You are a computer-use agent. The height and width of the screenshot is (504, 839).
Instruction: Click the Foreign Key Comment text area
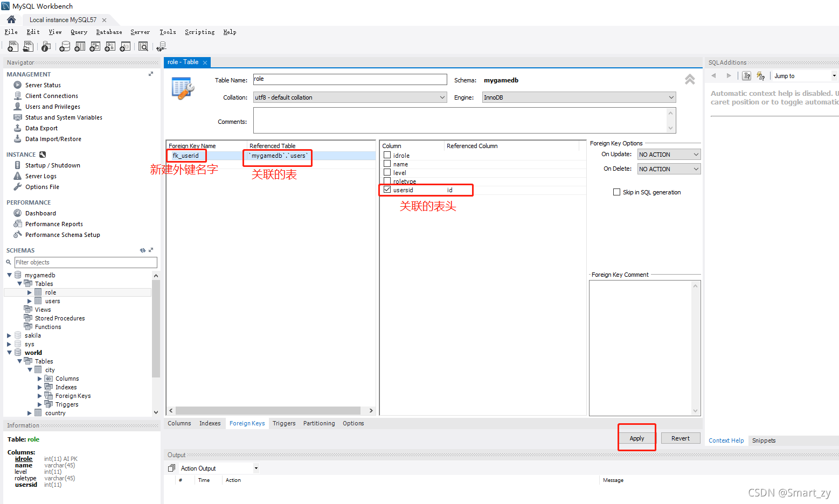[644, 348]
